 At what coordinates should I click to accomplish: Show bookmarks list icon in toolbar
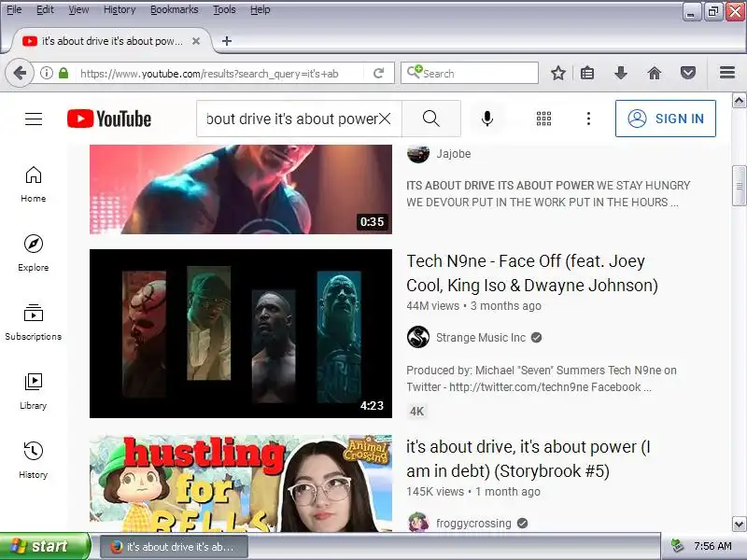[587, 74]
